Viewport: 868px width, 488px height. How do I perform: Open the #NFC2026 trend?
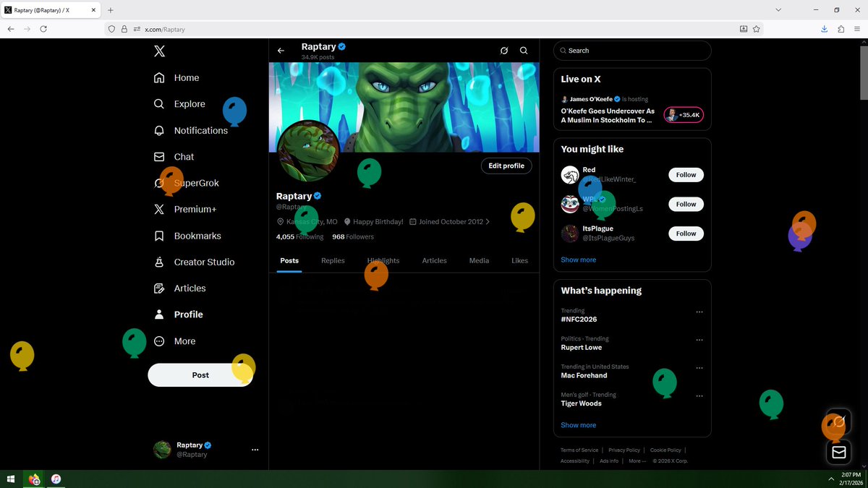579,319
